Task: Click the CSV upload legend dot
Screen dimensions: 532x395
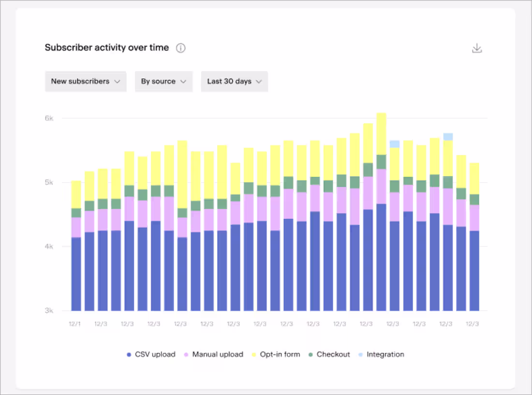Action: [x=128, y=354]
